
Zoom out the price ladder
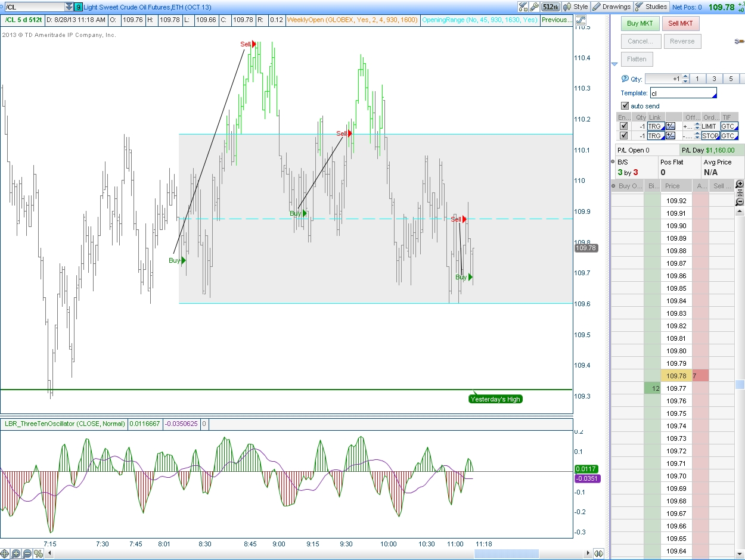[x=740, y=202]
